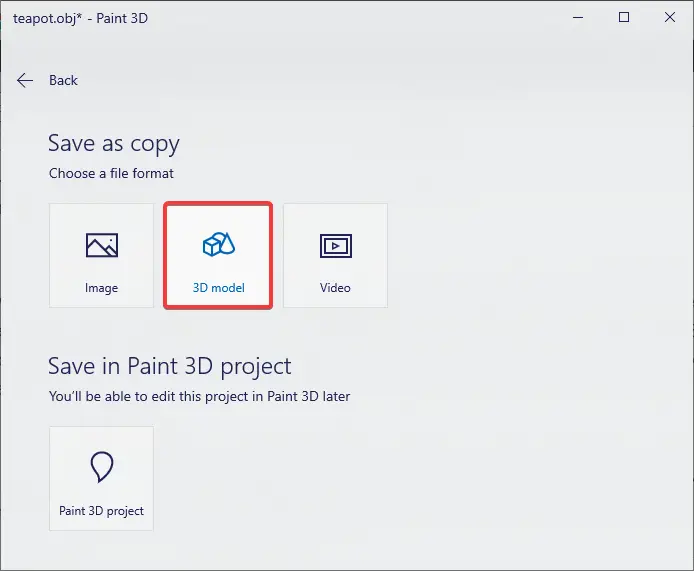This screenshot has width=694, height=571.
Task: Click the teapot.obj* window title
Action: (80, 19)
